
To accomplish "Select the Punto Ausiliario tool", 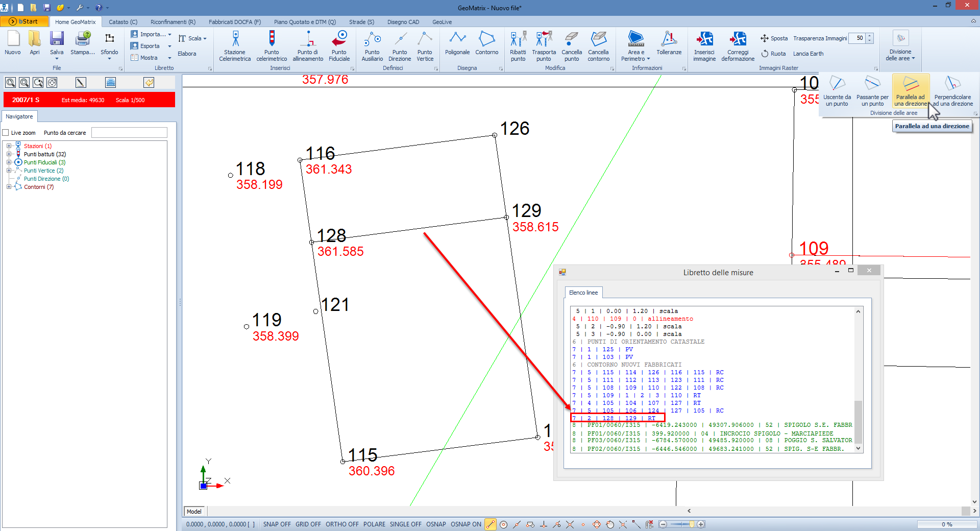I will tap(372, 45).
